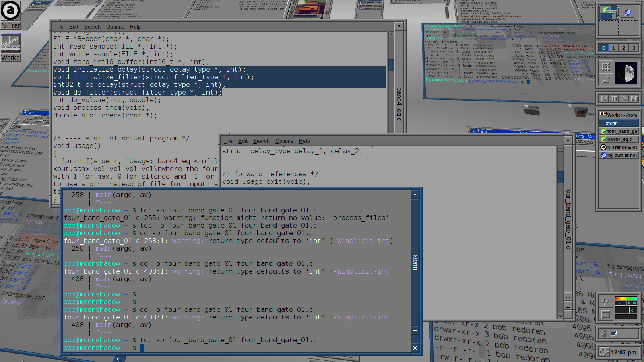Open the Edit menu in four_band_gate_01.c editor
Image resolution: width=644 pixels, height=362 pixels.
(243, 141)
